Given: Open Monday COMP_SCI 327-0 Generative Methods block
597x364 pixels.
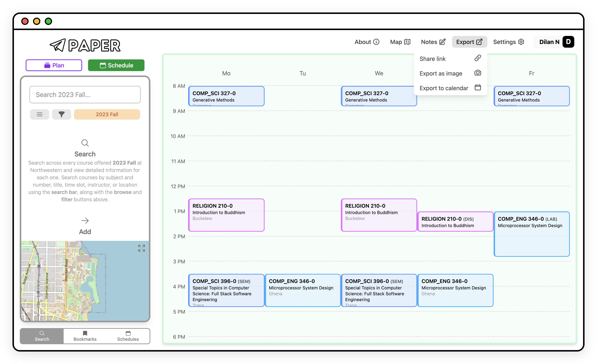Looking at the screenshot, I should pyautogui.click(x=226, y=96).
